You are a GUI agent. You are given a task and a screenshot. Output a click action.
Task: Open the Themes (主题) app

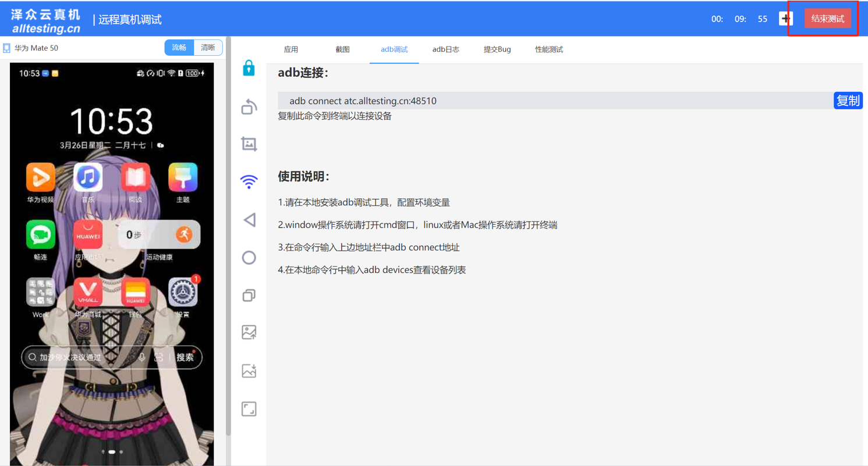pyautogui.click(x=183, y=177)
